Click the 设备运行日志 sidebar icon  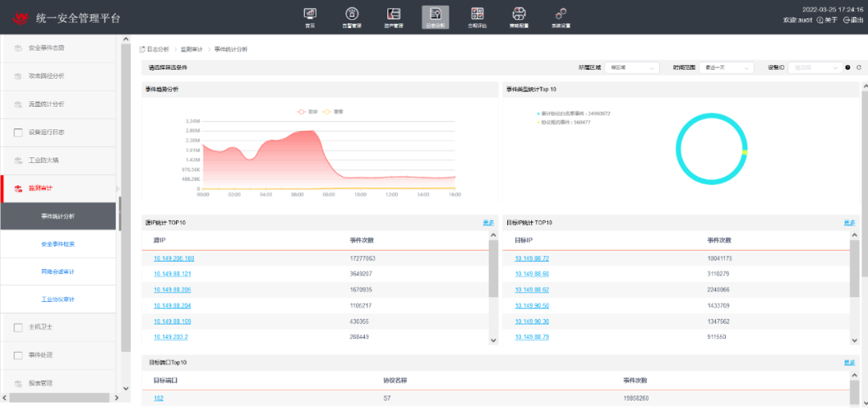click(x=18, y=133)
